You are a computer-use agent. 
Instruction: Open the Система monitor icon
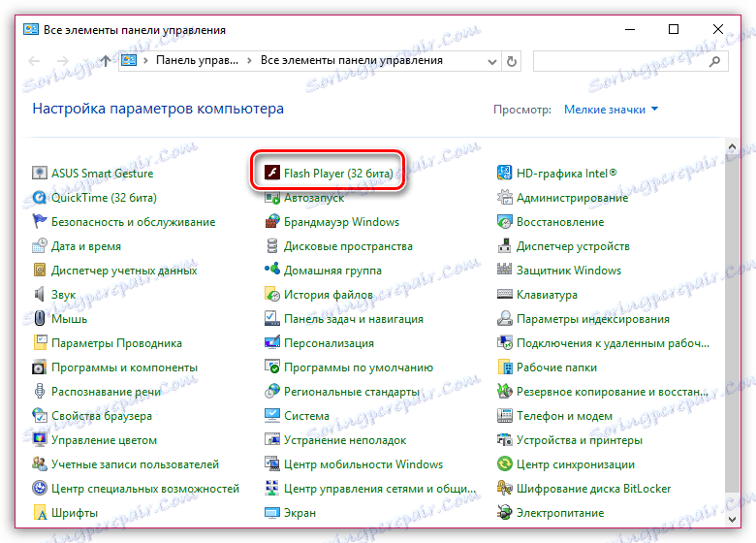coord(272,415)
